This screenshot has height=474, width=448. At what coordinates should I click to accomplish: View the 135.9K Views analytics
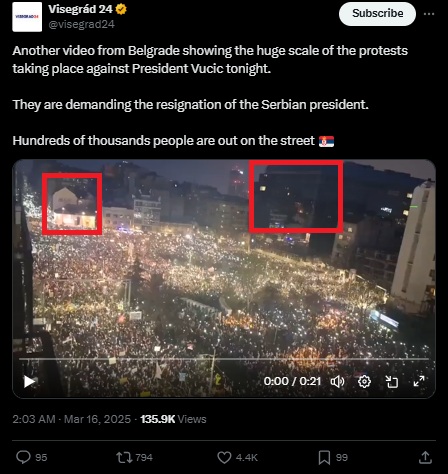coord(173,419)
